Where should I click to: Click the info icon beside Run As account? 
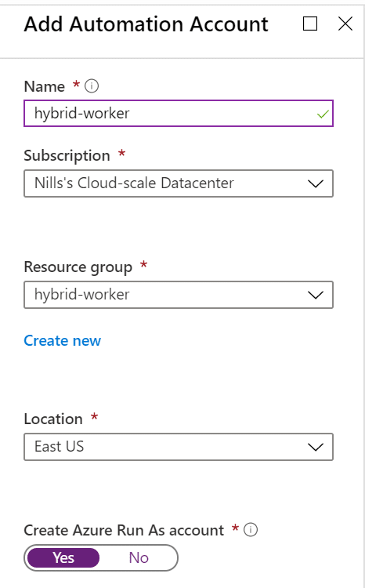click(251, 529)
